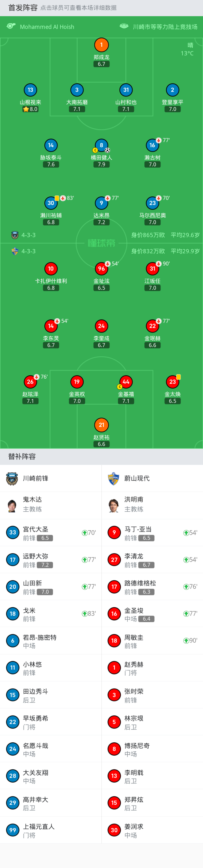This screenshot has width=203, height=868.
Task: Tap captain 金基福 number 44 circle
Action: point(126,382)
